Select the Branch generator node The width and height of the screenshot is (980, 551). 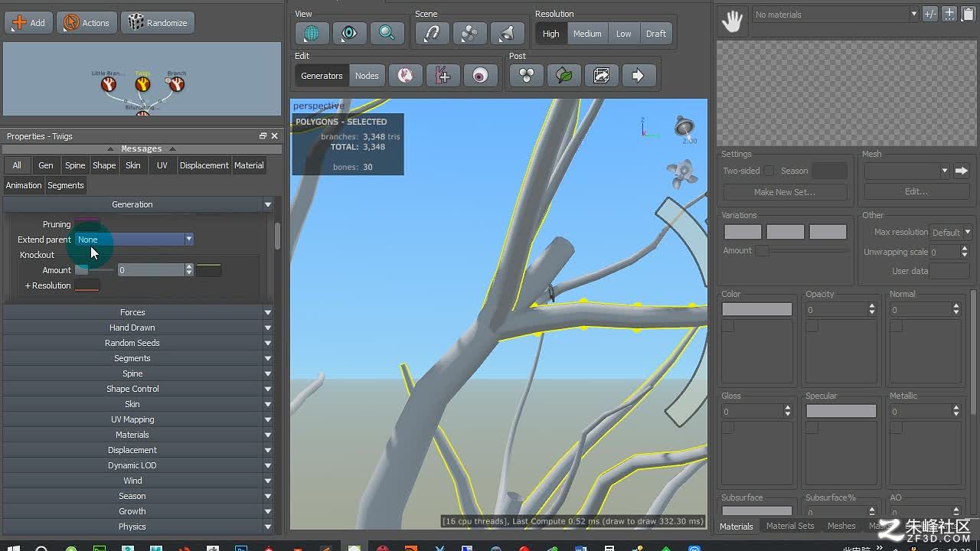pyautogui.click(x=176, y=84)
